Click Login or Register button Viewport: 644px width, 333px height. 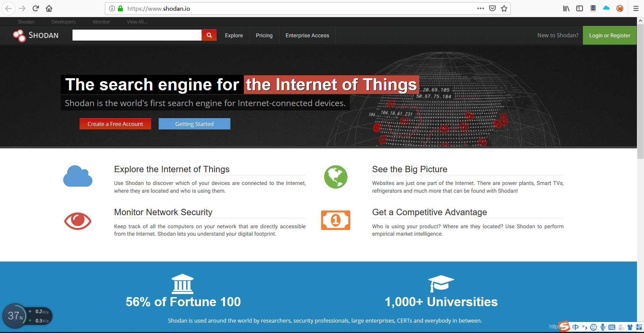(x=610, y=35)
